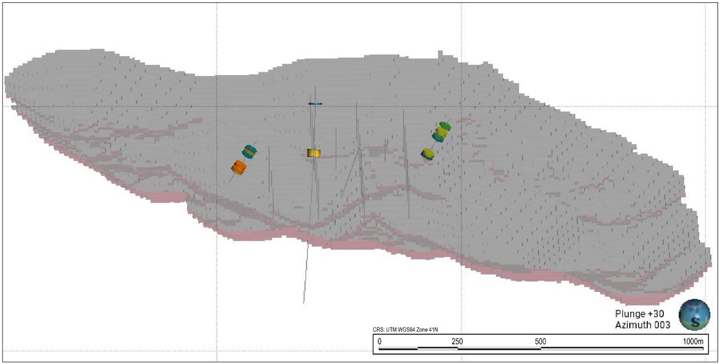Click the angled drillhole trace in model center
720x364 pixels.
point(350,173)
